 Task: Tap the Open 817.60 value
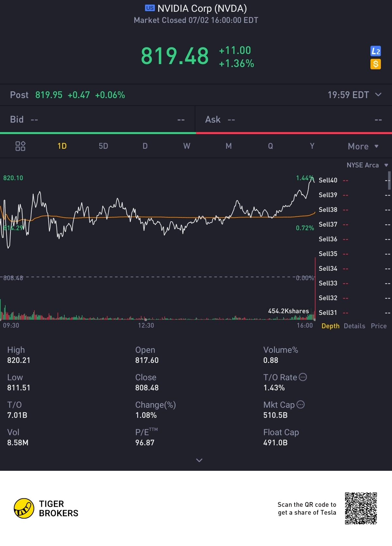[147, 360]
